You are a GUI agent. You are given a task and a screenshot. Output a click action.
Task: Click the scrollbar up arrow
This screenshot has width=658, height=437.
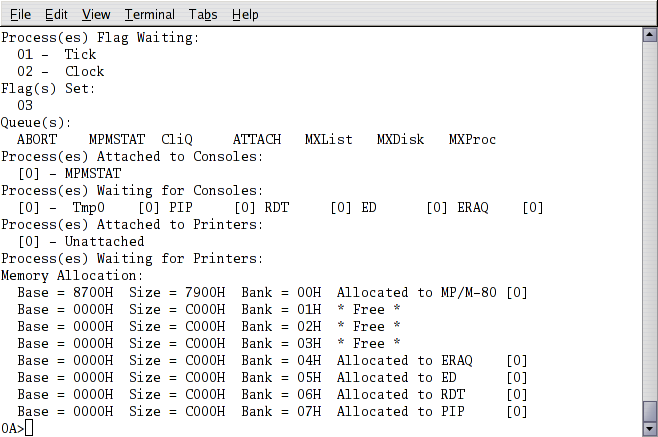click(x=649, y=35)
